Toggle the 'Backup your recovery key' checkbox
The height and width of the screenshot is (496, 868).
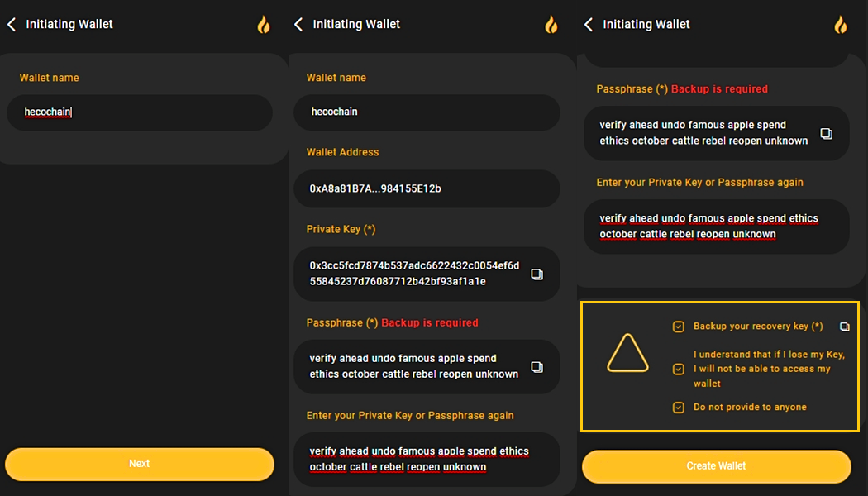click(679, 327)
